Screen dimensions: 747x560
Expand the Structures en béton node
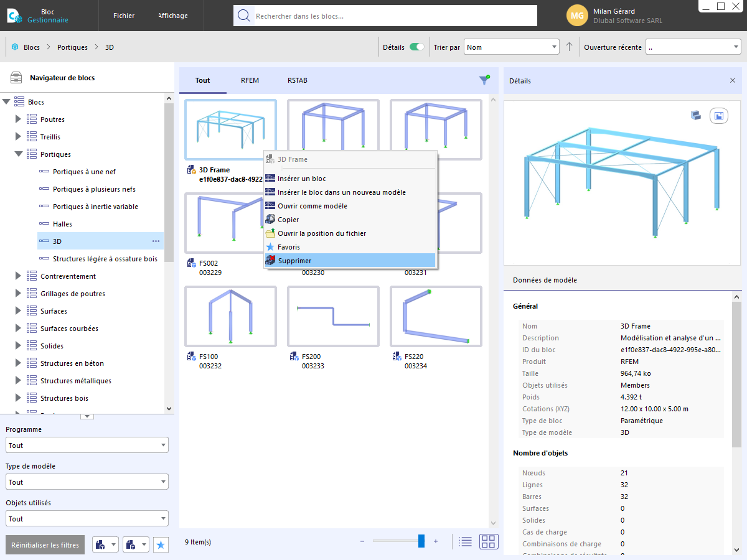(x=18, y=363)
